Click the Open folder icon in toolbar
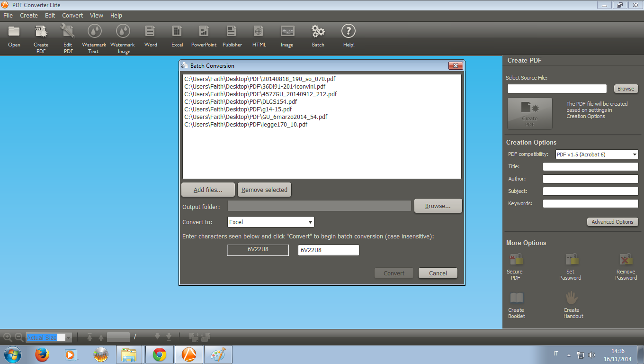The width and height of the screenshot is (644, 364). tap(14, 31)
